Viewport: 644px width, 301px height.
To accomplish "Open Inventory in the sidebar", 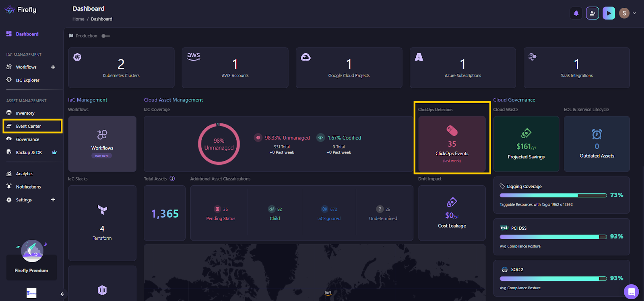I will pos(25,113).
